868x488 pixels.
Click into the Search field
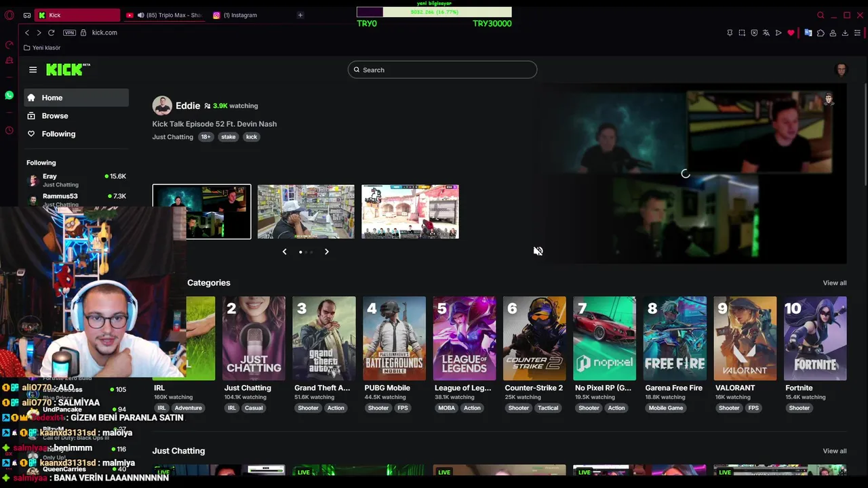coord(442,70)
